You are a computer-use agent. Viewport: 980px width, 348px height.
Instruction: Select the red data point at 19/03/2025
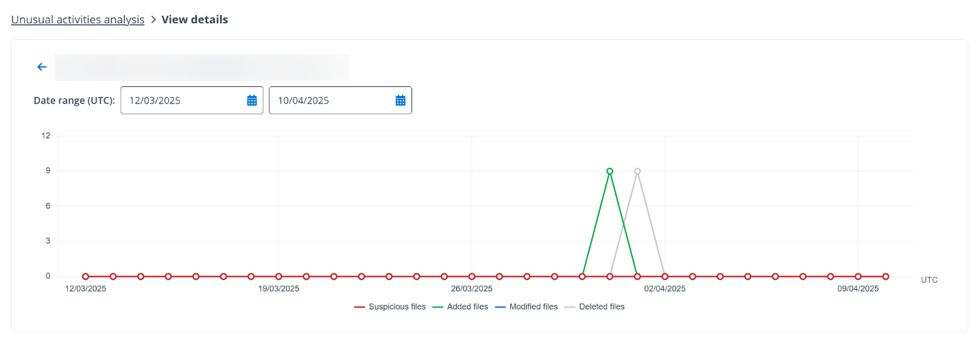pyautogui.click(x=278, y=277)
